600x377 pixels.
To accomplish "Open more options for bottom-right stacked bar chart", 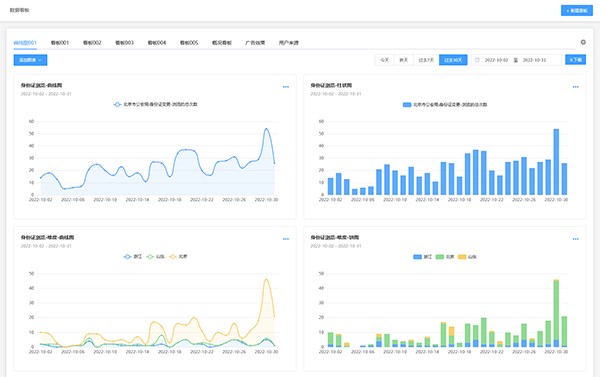I will [x=576, y=239].
